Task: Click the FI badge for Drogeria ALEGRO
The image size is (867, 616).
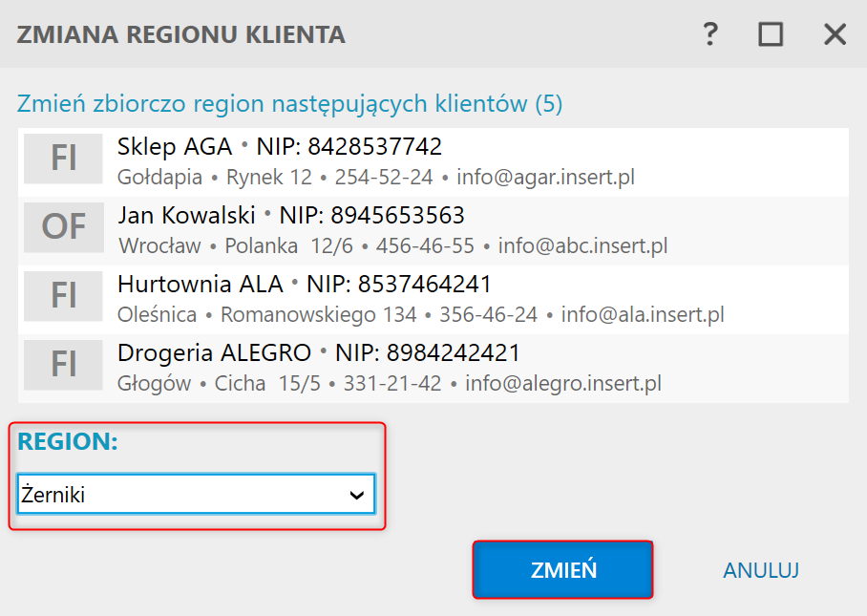Action: pos(64,365)
